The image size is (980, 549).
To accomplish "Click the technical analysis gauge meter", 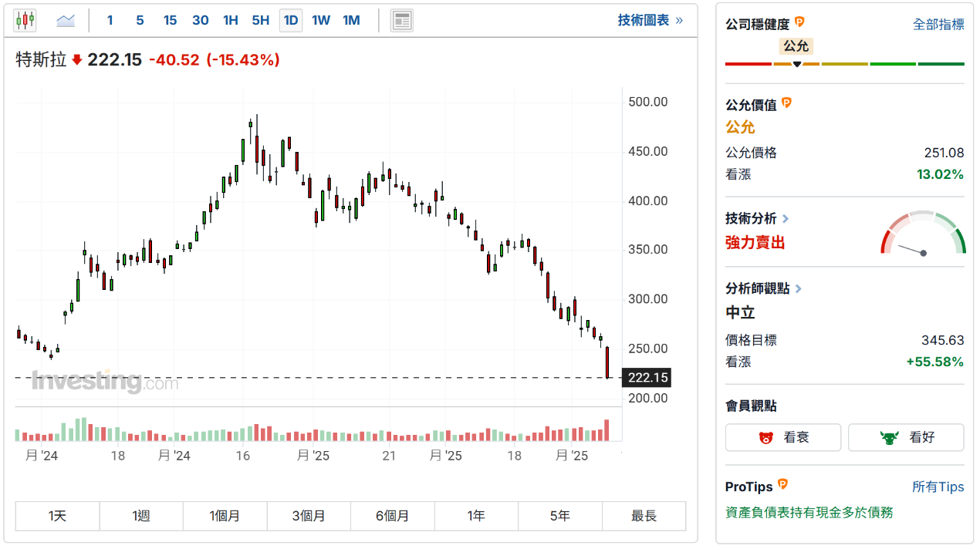I will 923,233.
